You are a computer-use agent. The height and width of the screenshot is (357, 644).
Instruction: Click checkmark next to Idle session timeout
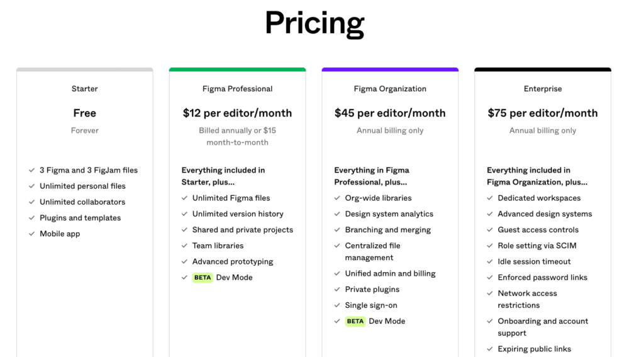[x=490, y=262]
